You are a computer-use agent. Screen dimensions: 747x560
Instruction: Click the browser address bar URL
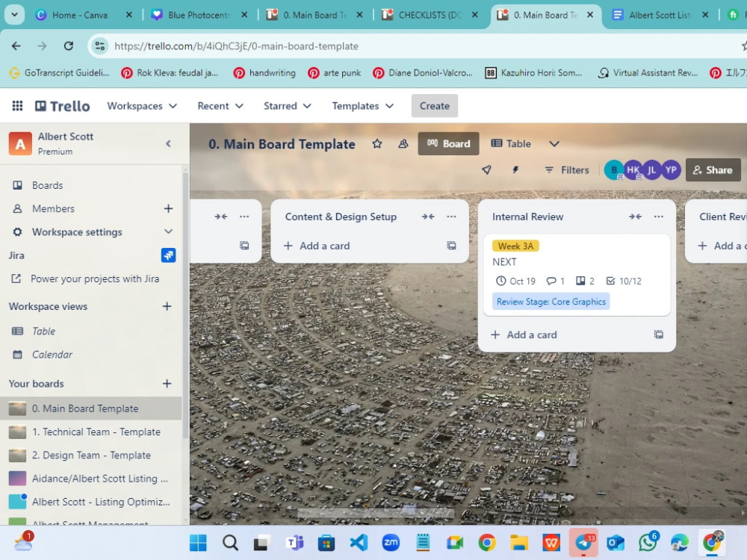click(236, 46)
